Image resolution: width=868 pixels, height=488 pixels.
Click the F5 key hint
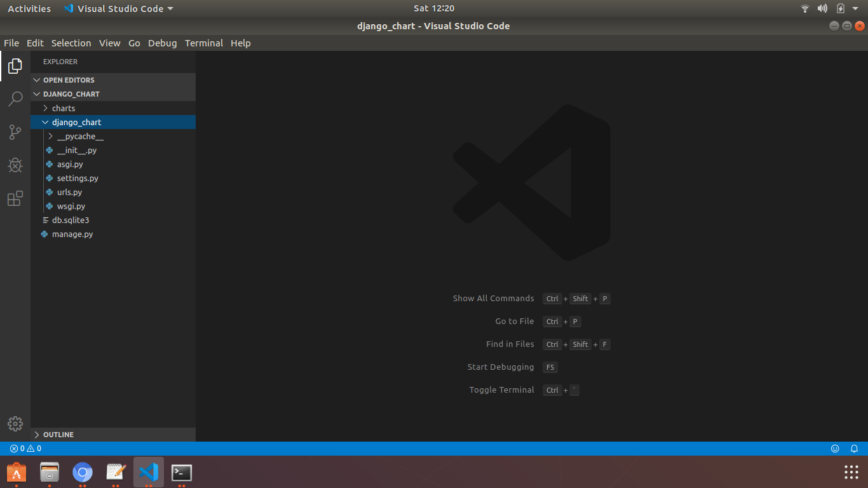pos(550,367)
